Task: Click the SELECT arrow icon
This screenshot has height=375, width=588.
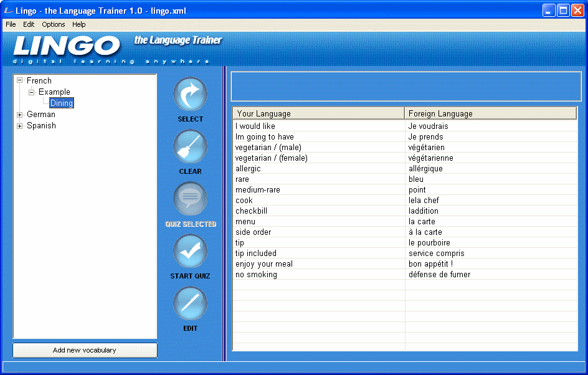Action: pyautogui.click(x=190, y=94)
